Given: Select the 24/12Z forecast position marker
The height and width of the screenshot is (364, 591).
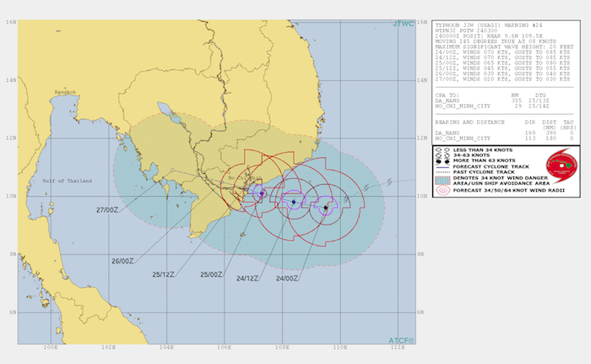Looking at the screenshot, I should tap(293, 202).
